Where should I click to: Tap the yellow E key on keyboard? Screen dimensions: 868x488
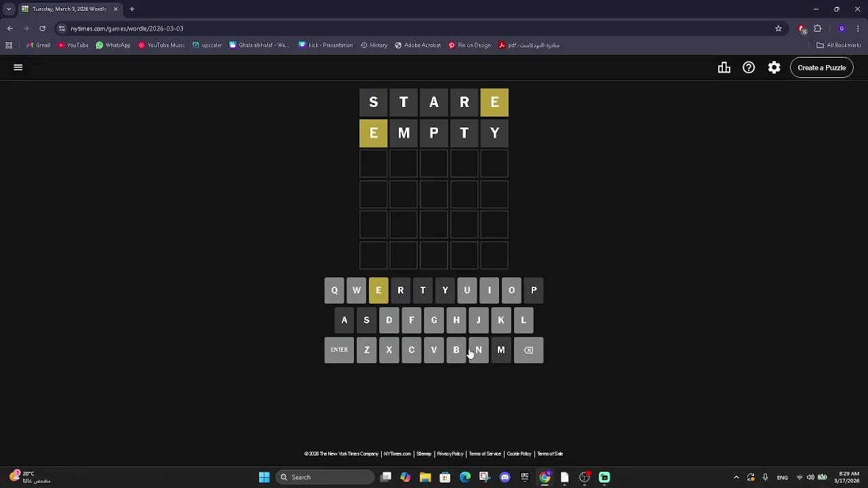click(378, 291)
